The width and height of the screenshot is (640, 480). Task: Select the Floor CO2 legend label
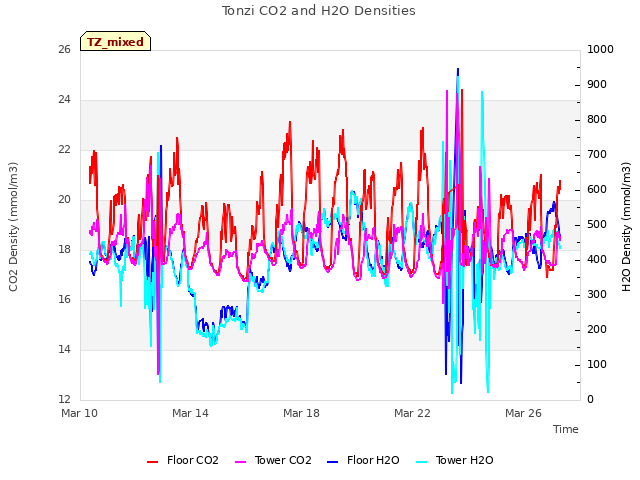(193, 460)
